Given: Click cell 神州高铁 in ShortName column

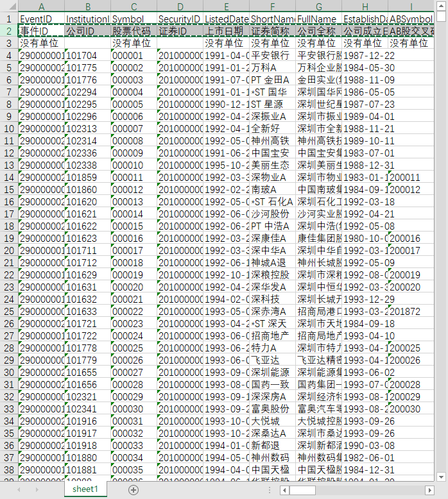Looking at the screenshot, I should click(x=272, y=140).
